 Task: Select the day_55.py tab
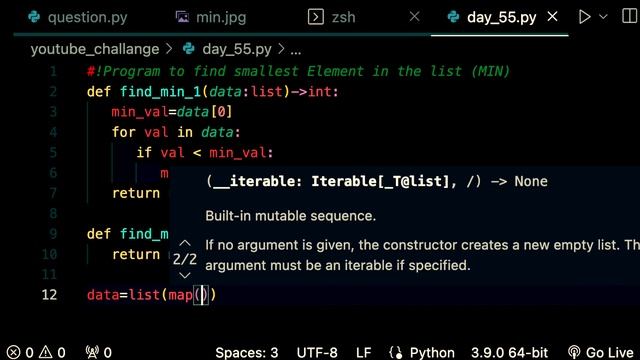coord(501,17)
